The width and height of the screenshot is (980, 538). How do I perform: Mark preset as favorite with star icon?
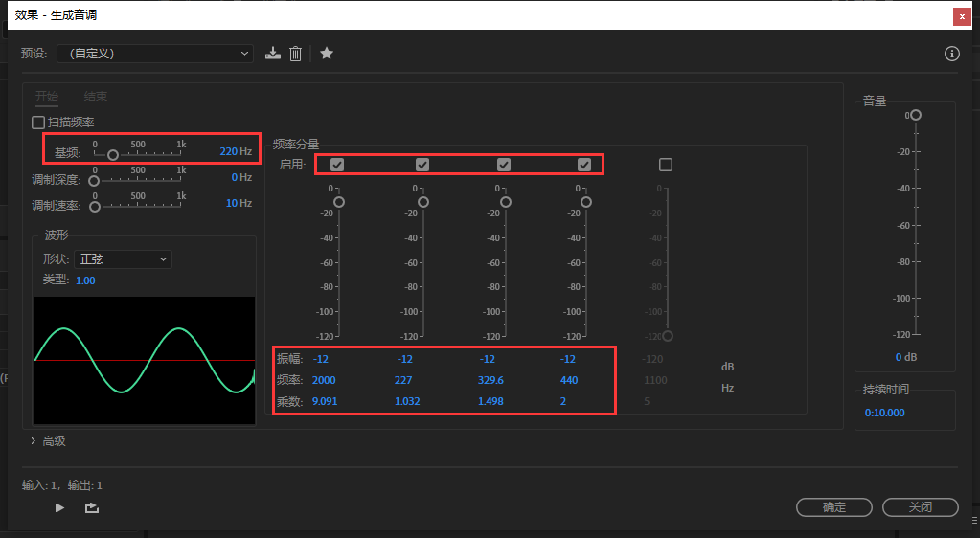(x=327, y=54)
